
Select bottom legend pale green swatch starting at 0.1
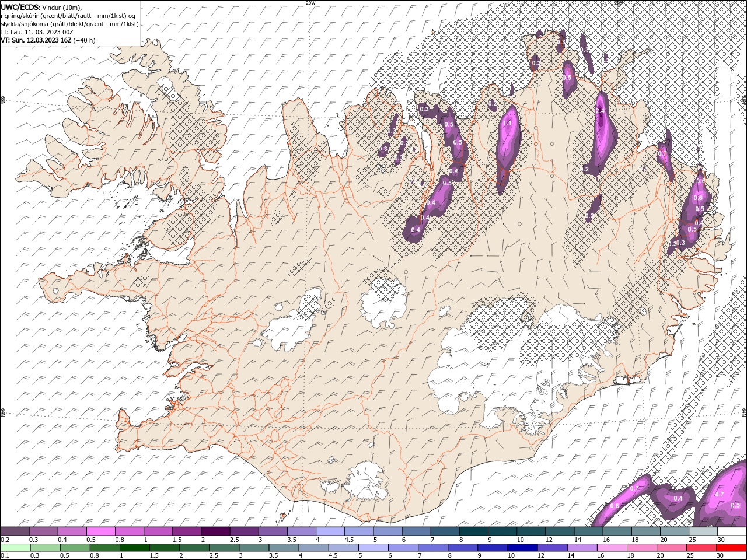pyautogui.click(x=15, y=548)
